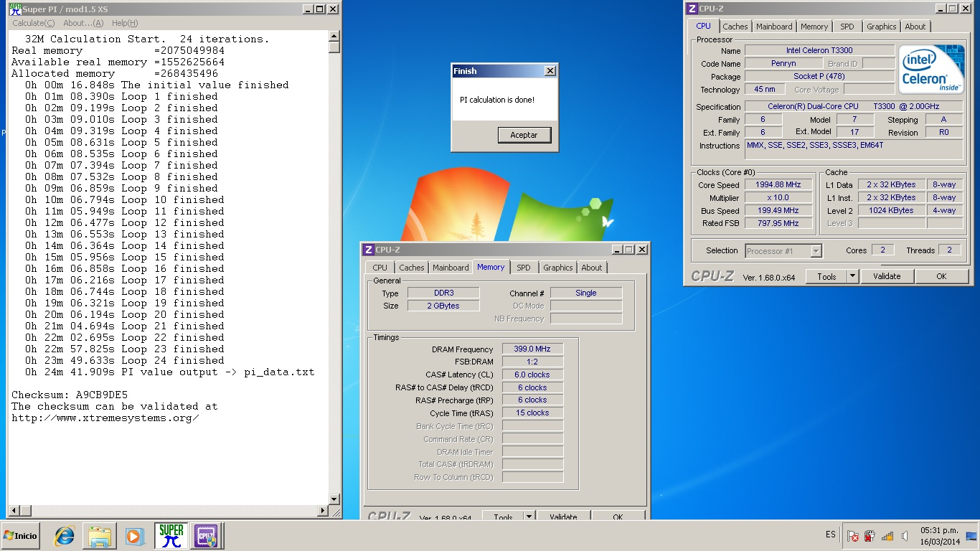Click the Memory CPU-Z window title icon
The image size is (980, 551).
(368, 250)
